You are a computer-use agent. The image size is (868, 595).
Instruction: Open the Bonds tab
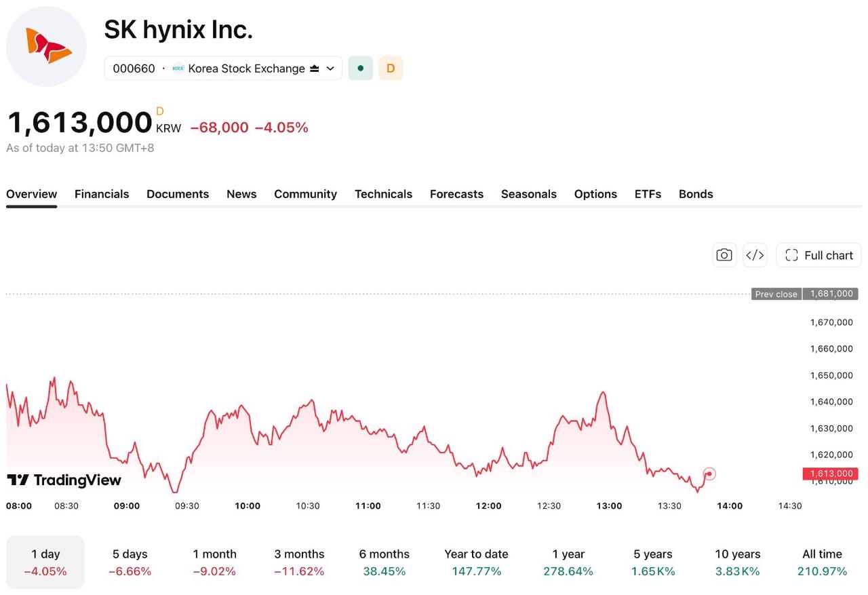[696, 194]
